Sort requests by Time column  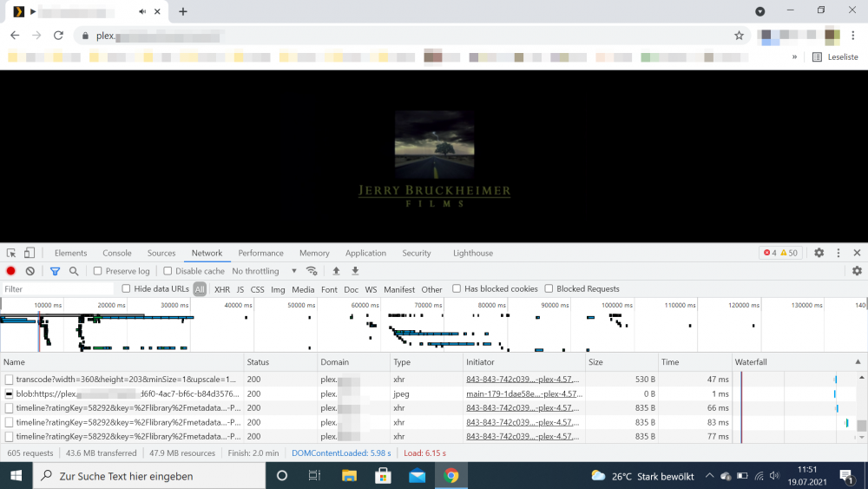pos(694,361)
